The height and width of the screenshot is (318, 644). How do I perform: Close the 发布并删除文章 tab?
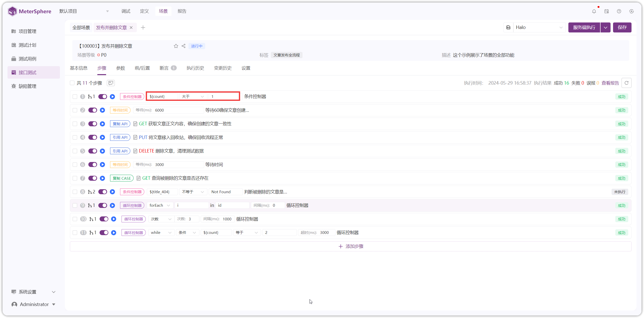[x=131, y=27]
